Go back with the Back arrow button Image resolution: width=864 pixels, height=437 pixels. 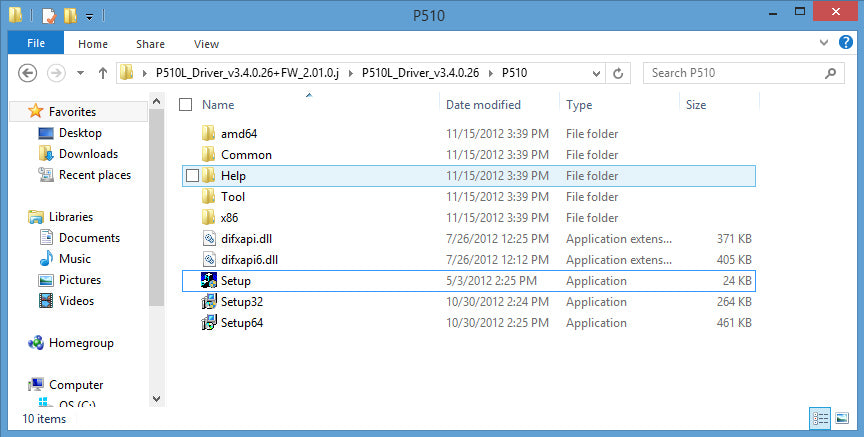(28, 73)
